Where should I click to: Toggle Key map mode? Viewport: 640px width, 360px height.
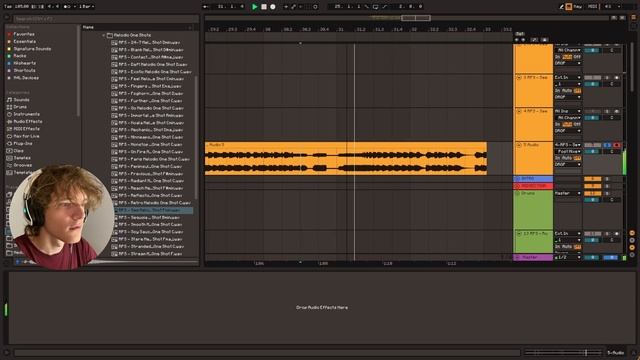pos(578,7)
